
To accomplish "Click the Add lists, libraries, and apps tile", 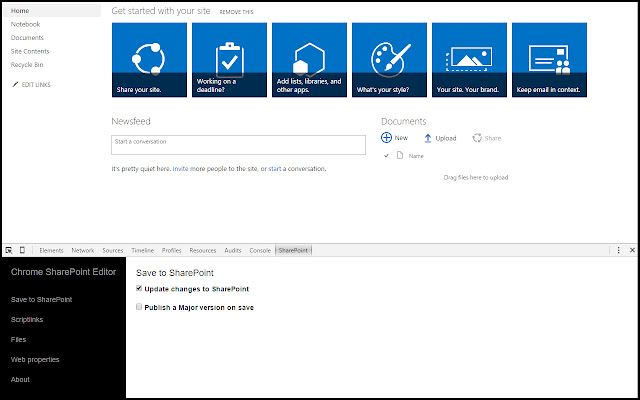I will (309, 60).
